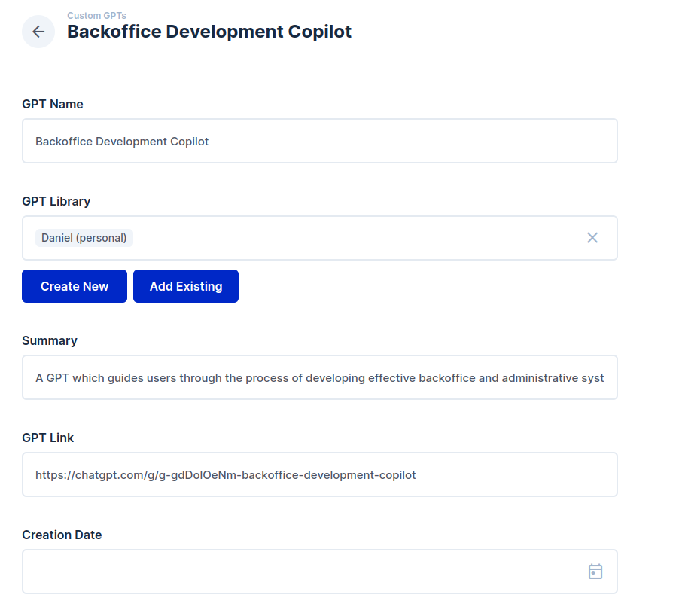Click the Create New button
The height and width of the screenshot is (616, 673).
[75, 286]
